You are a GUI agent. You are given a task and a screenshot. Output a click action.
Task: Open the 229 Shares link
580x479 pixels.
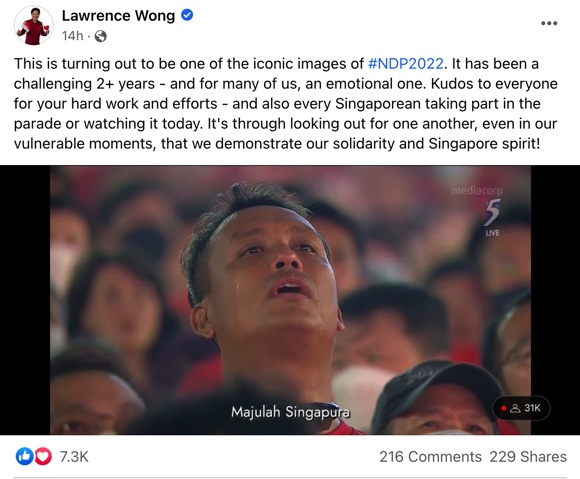[528, 457]
